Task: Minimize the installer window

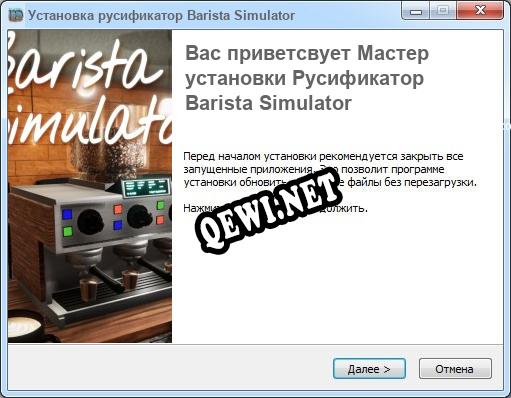Action: click(416, 12)
